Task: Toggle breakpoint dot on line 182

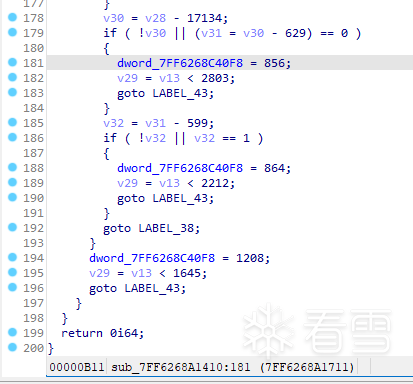Action: pyautogui.click(x=12, y=77)
